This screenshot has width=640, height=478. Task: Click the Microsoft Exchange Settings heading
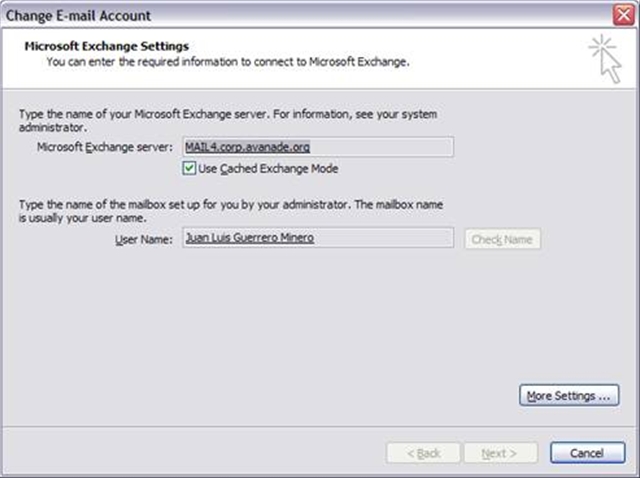pos(106,46)
